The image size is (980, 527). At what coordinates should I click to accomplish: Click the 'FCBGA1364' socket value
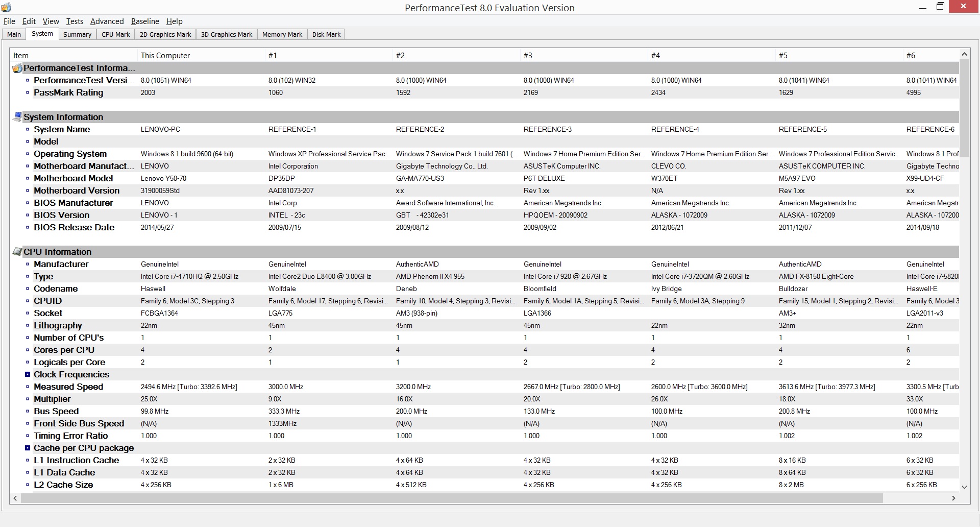(159, 313)
